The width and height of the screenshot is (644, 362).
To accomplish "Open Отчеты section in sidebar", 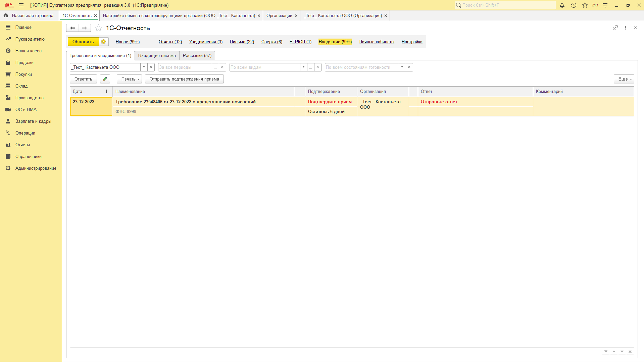I will (x=22, y=145).
